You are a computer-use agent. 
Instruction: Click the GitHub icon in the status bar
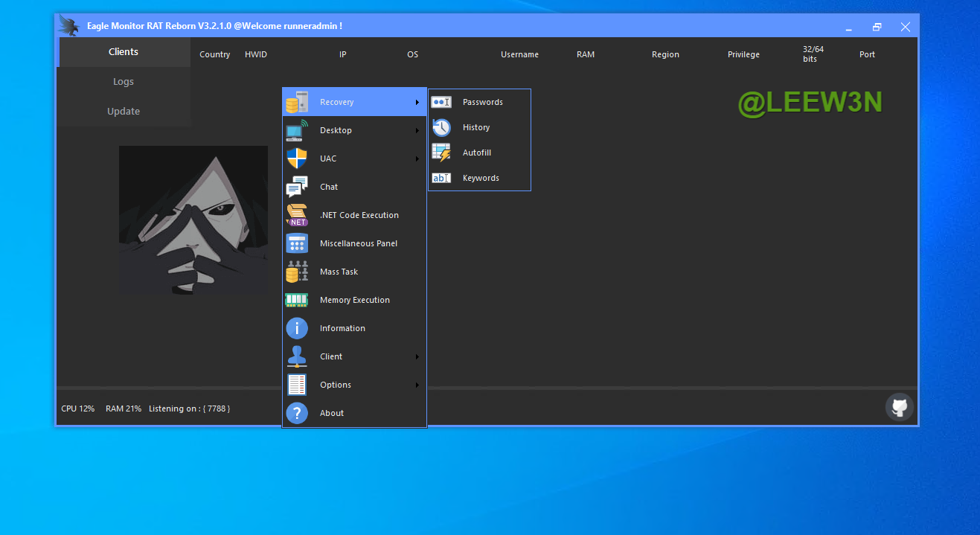(899, 407)
